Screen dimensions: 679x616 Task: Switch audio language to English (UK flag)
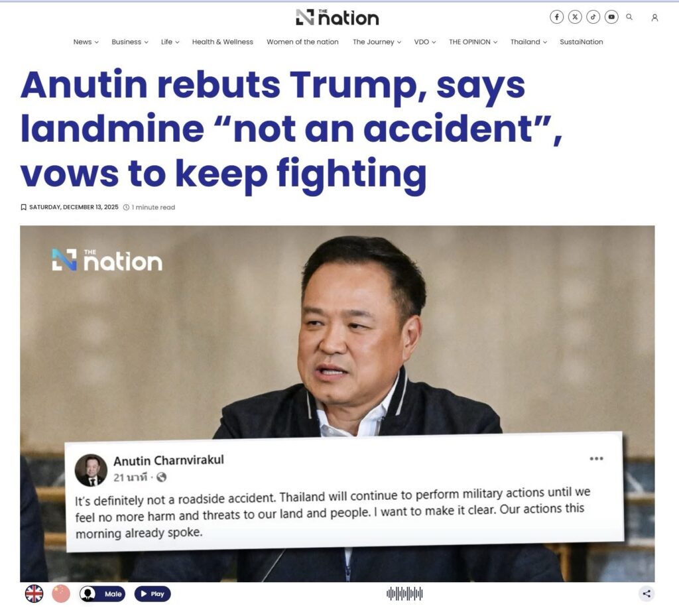[34, 593]
